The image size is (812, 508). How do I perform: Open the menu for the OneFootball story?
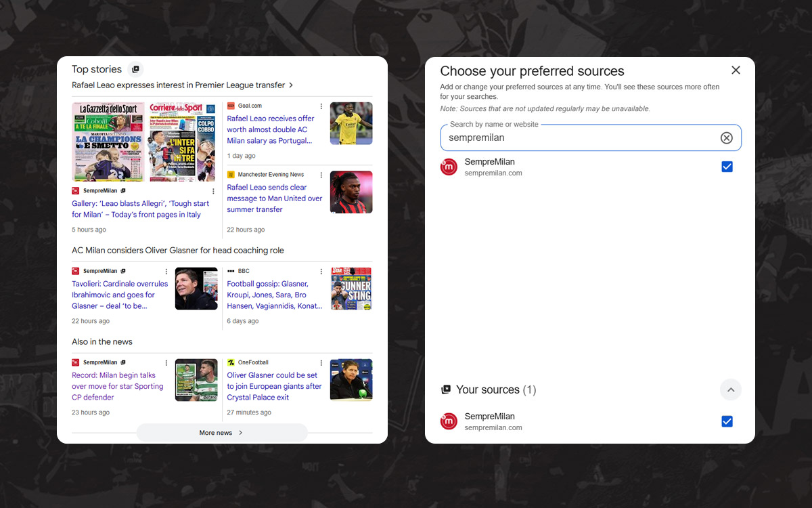click(321, 362)
